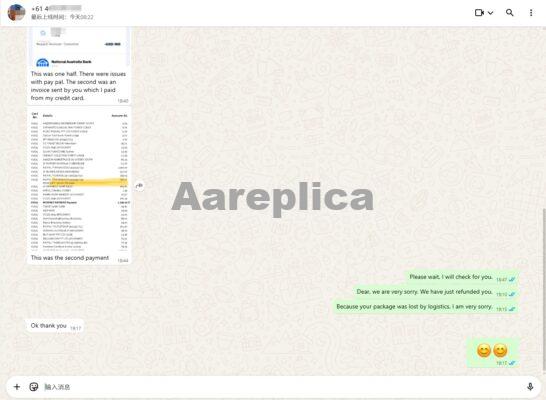Start a video call with camera icon

[x=479, y=13]
